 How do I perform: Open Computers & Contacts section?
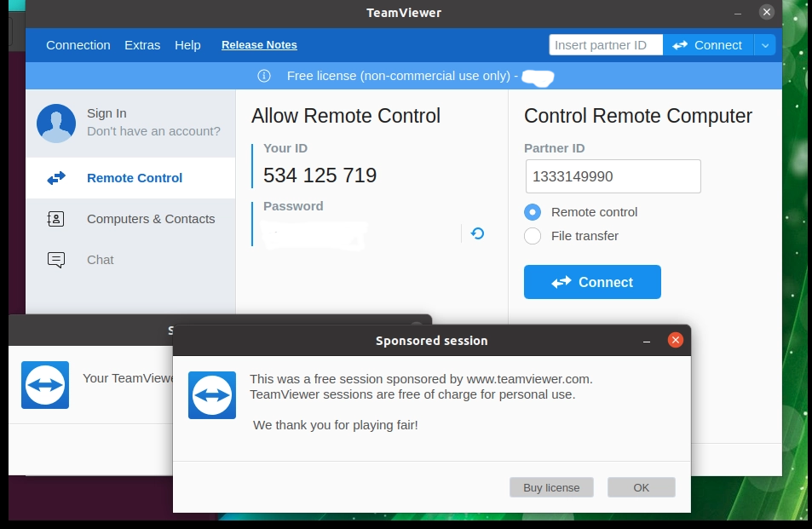point(130,219)
